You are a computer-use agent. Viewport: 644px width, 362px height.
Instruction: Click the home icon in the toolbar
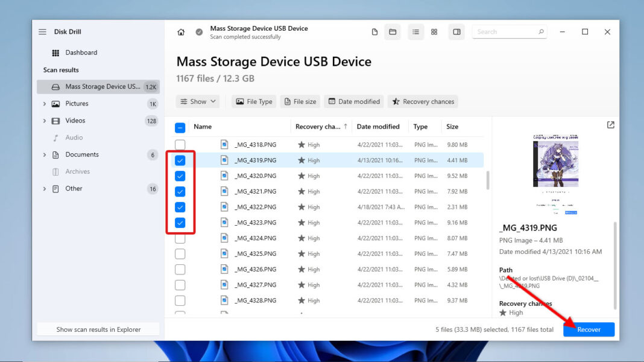(181, 31)
